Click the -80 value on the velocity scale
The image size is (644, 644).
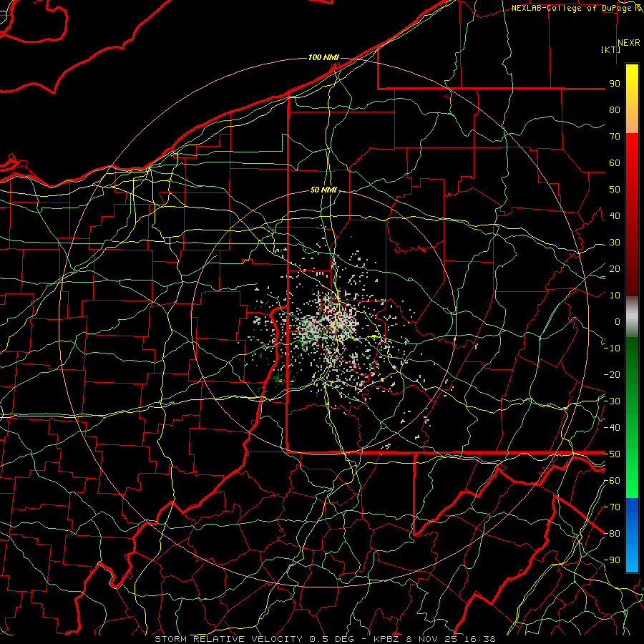[612, 534]
